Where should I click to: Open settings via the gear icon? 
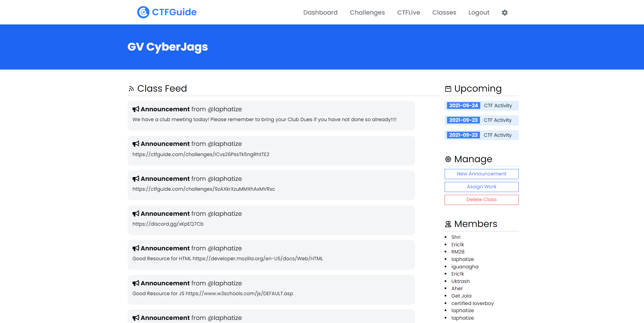coord(505,13)
